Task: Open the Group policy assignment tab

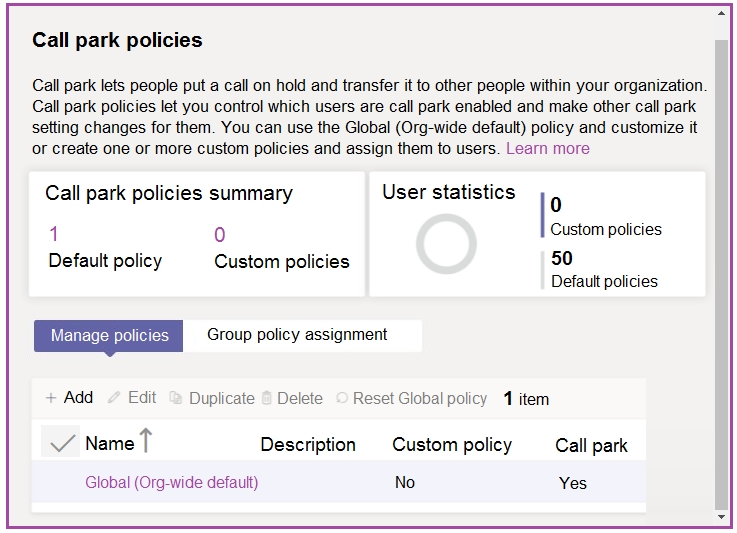Action: tap(297, 335)
